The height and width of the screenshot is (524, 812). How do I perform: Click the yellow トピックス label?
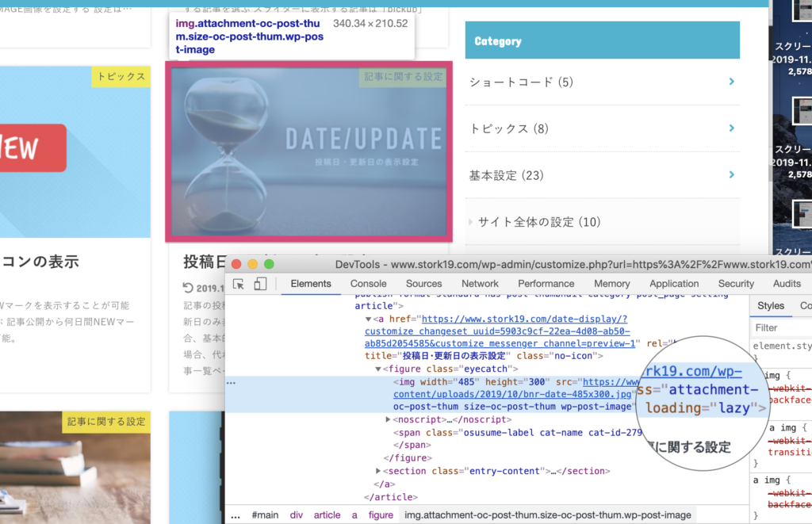tap(121, 76)
